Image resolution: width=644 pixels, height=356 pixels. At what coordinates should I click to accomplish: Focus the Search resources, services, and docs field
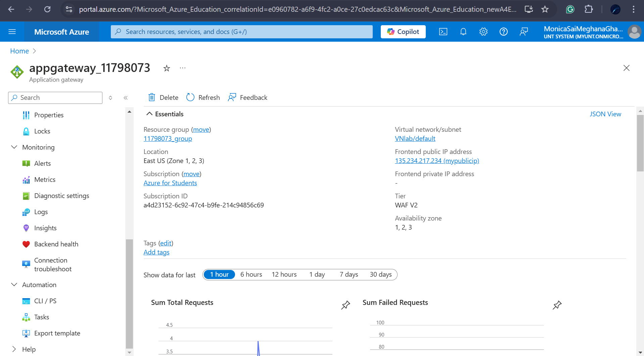point(242,32)
